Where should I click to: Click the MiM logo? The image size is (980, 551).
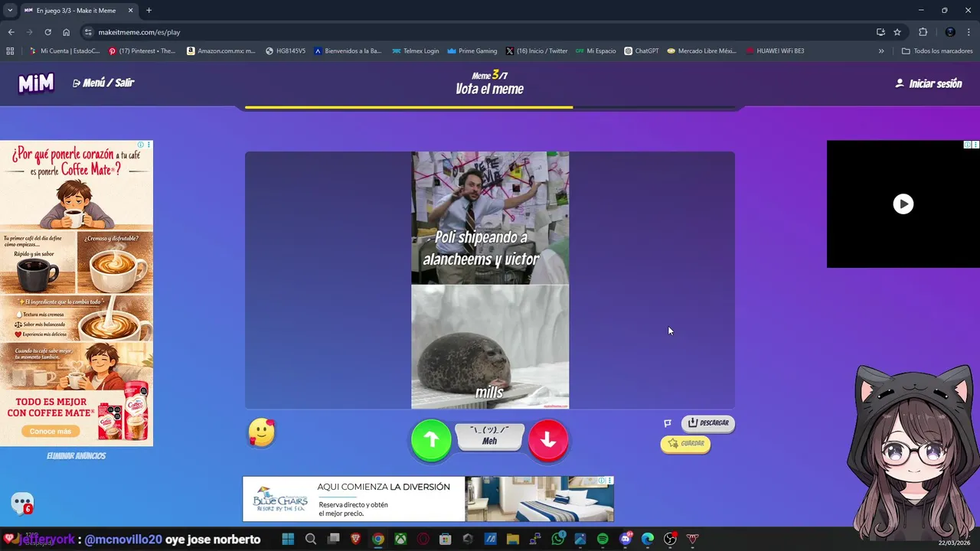(x=36, y=83)
